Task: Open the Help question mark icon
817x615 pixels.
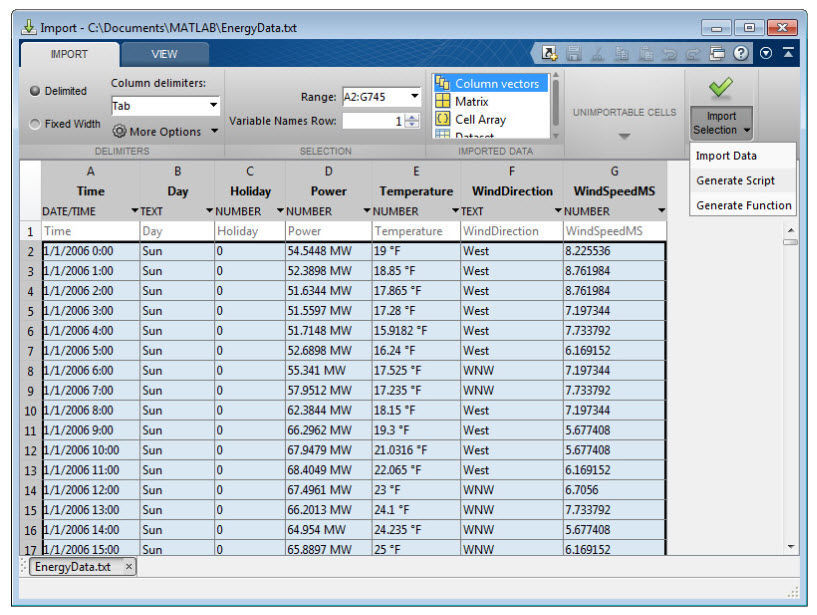Action: point(743,54)
